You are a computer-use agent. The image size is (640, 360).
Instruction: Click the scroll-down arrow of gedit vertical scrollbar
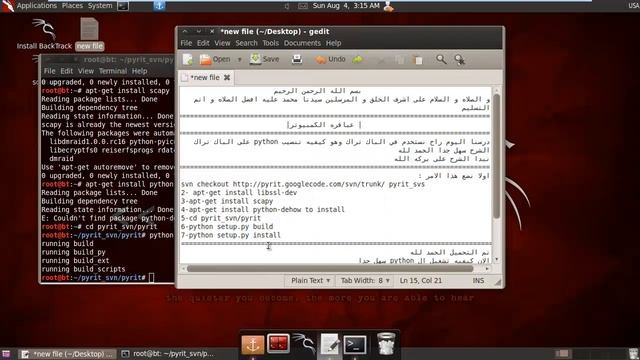[x=496, y=260]
